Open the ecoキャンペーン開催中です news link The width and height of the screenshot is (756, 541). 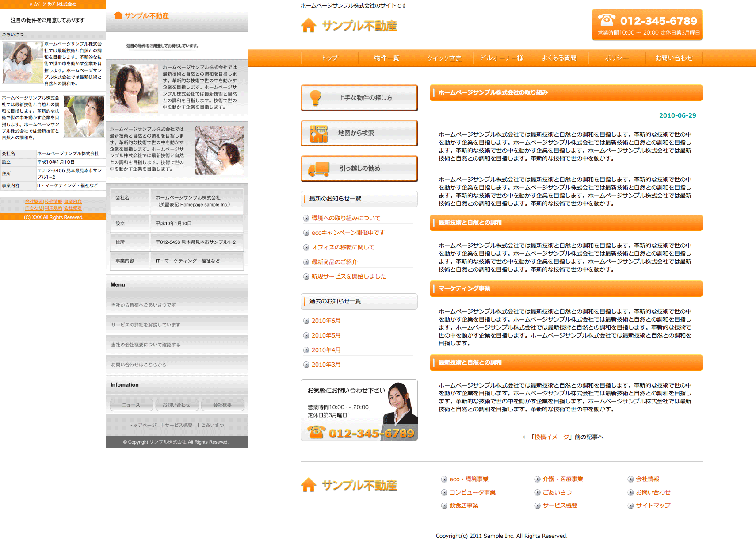coord(348,233)
